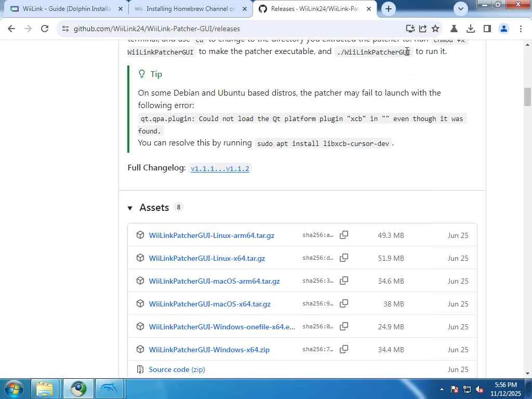The height and width of the screenshot is (399, 532).
Task: Click zip file icon beside Source code
Action: (x=140, y=369)
